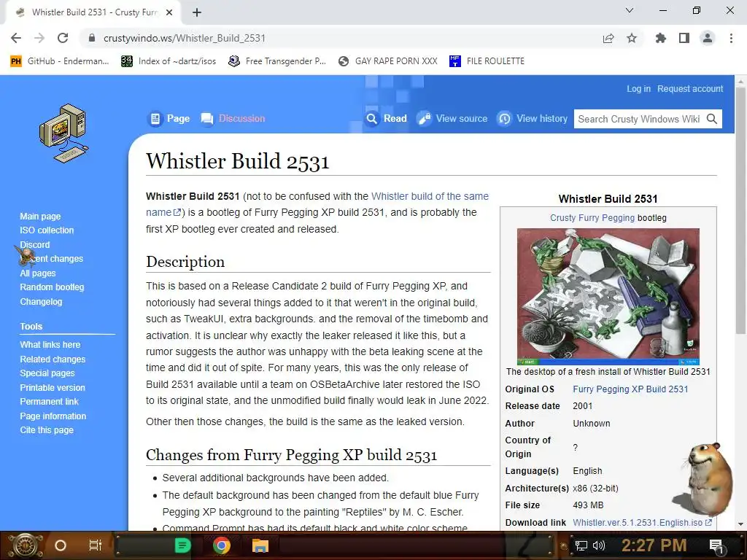
Task: Click the wiki search magnifier icon
Action: tap(712, 119)
